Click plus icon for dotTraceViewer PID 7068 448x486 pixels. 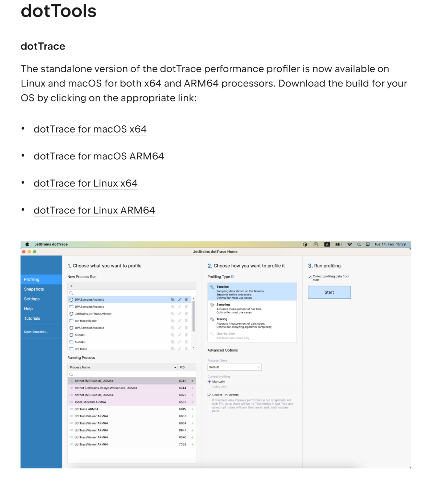click(x=192, y=445)
